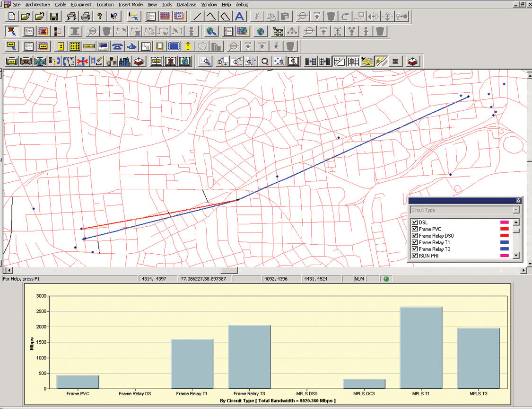
Task: Click the MPLS T1 bar in chart
Action: click(421, 347)
